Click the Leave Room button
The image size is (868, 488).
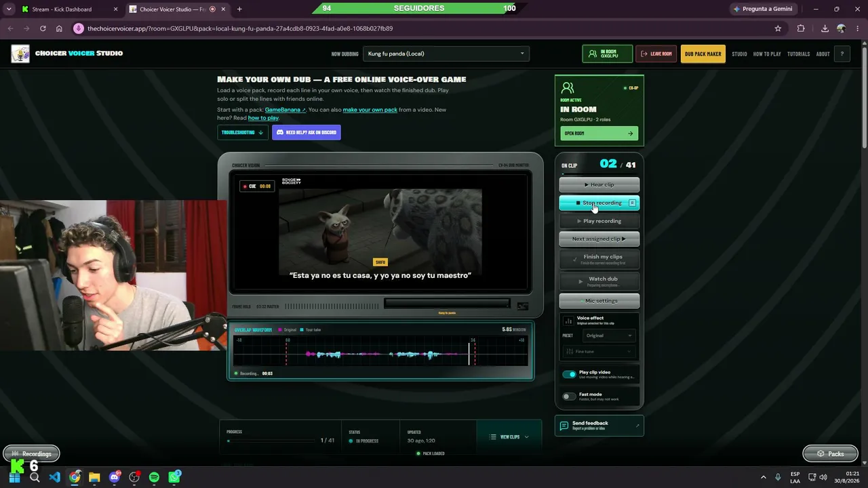[x=656, y=54]
